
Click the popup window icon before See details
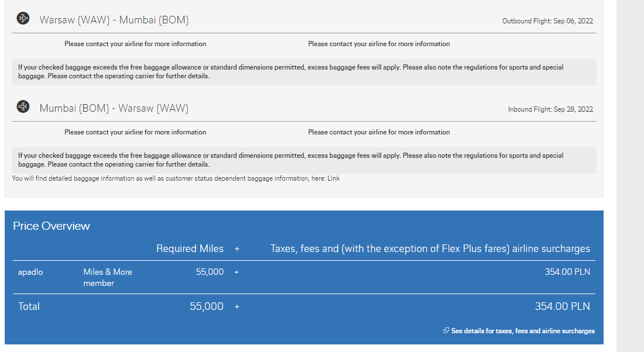[446, 331]
